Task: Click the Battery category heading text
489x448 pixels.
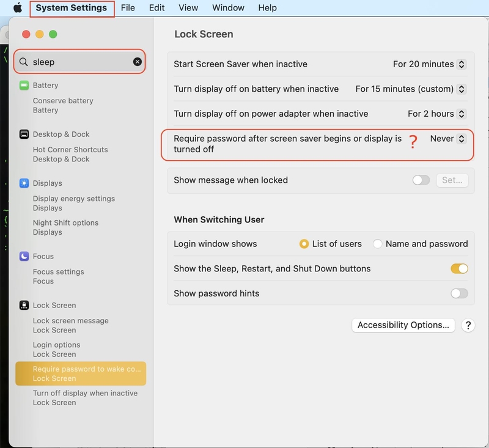Action: [45, 85]
